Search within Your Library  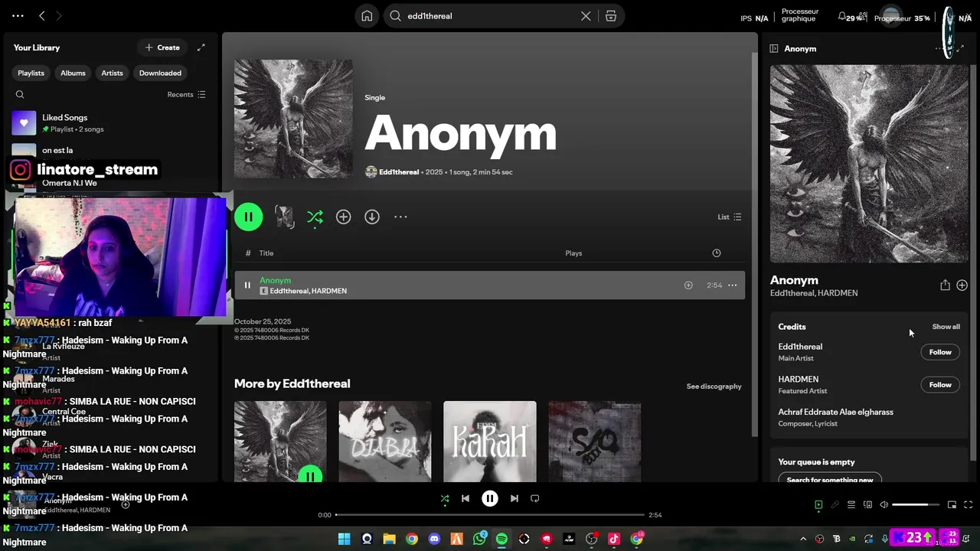pos(20,94)
